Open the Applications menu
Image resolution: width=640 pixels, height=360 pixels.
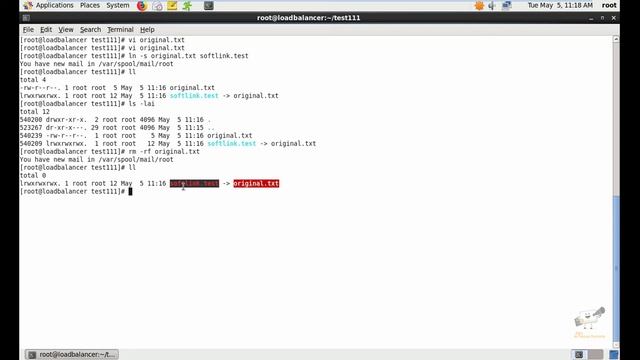tap(54, 5)
